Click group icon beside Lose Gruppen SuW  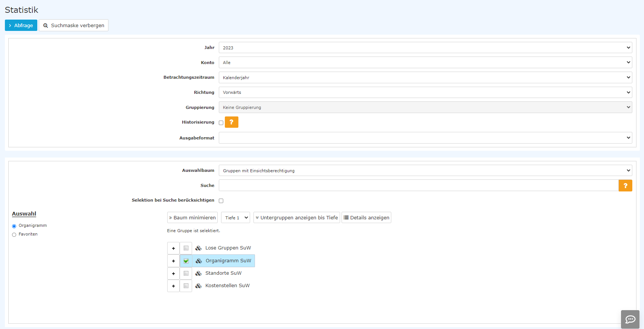click(198, 248)
